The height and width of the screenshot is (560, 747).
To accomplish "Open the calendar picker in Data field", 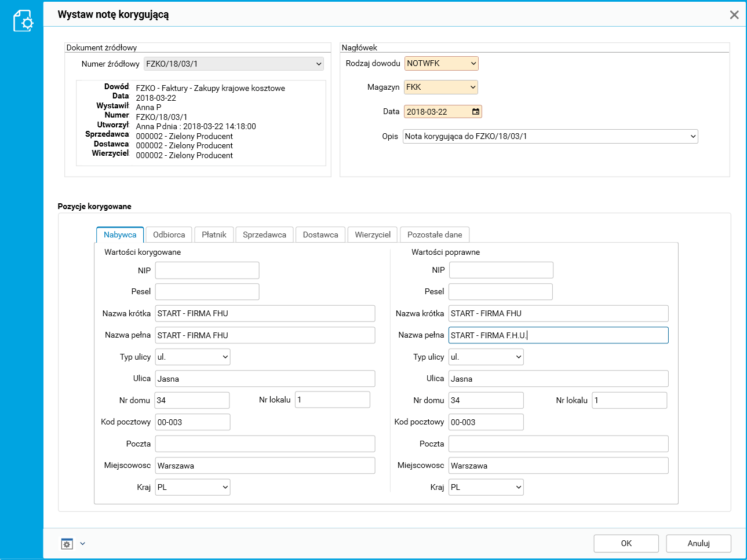I will (x=475, y=112).
